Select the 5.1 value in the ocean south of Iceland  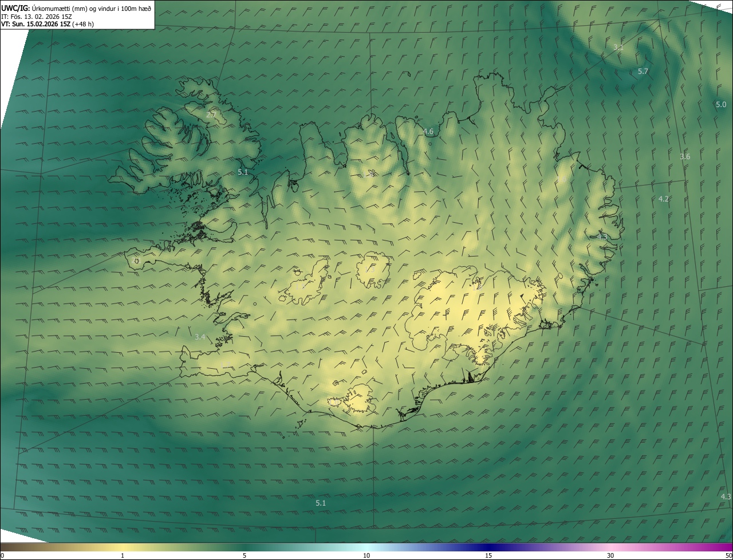321,503
